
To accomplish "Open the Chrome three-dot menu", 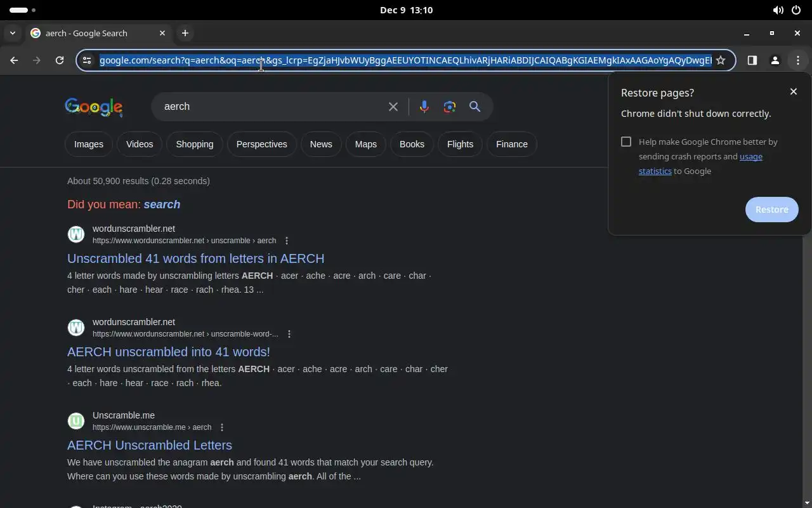I will (x=798, y=60).
